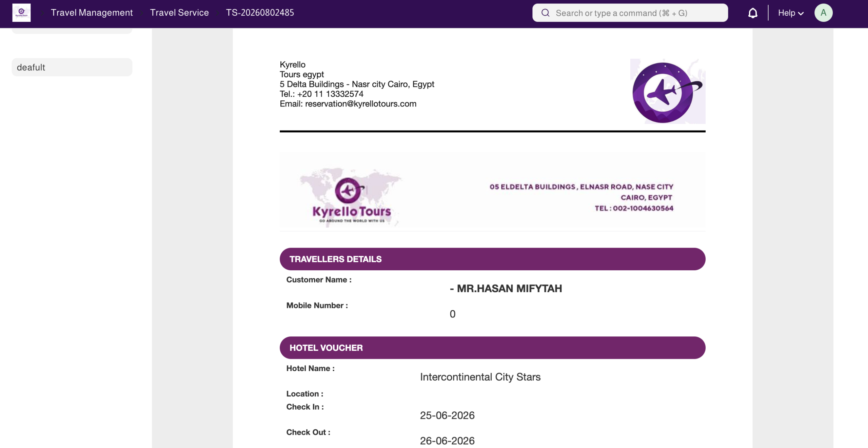Click the address 5 Delta Buildings line
The image size is (868, 448).
(357, 84)
